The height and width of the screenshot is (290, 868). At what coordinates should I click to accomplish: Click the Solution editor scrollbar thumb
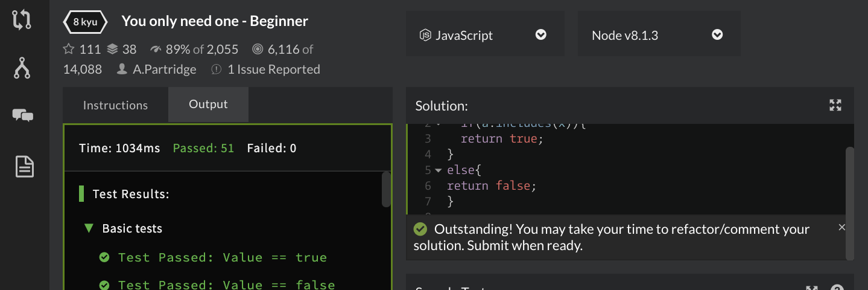(850, 202)
